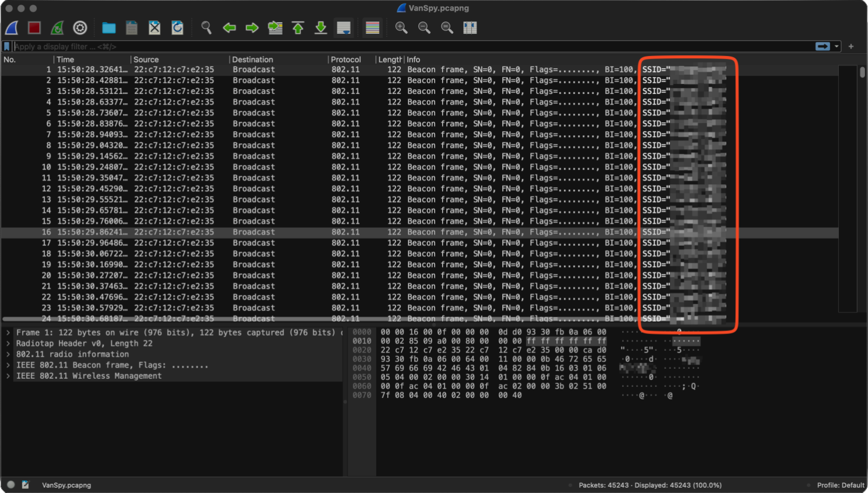
Task: Sort by the Time column header
Action: [92, 59]
